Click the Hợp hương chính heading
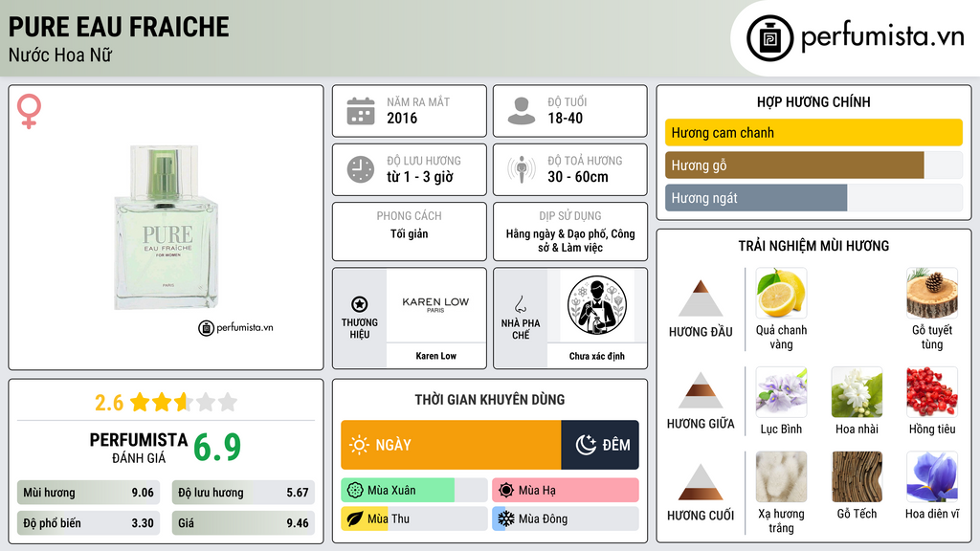The image size is (980, 551). coord(813,101)
